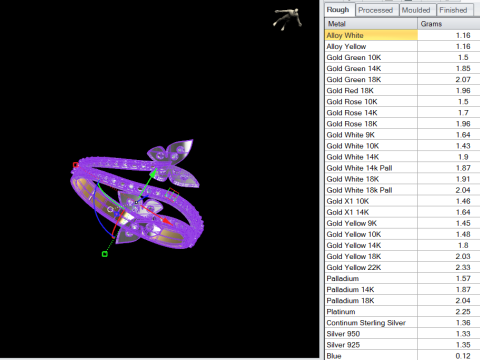This screenshot has height=360, width=480.
Task: Select the Blue row
Action: [x=402, y=355]
